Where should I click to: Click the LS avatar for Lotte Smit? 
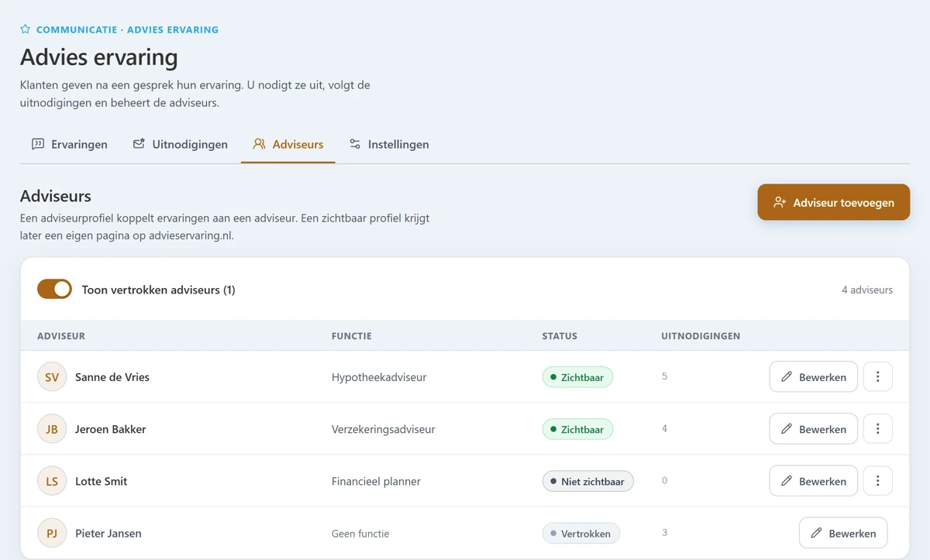coord(52,481)
